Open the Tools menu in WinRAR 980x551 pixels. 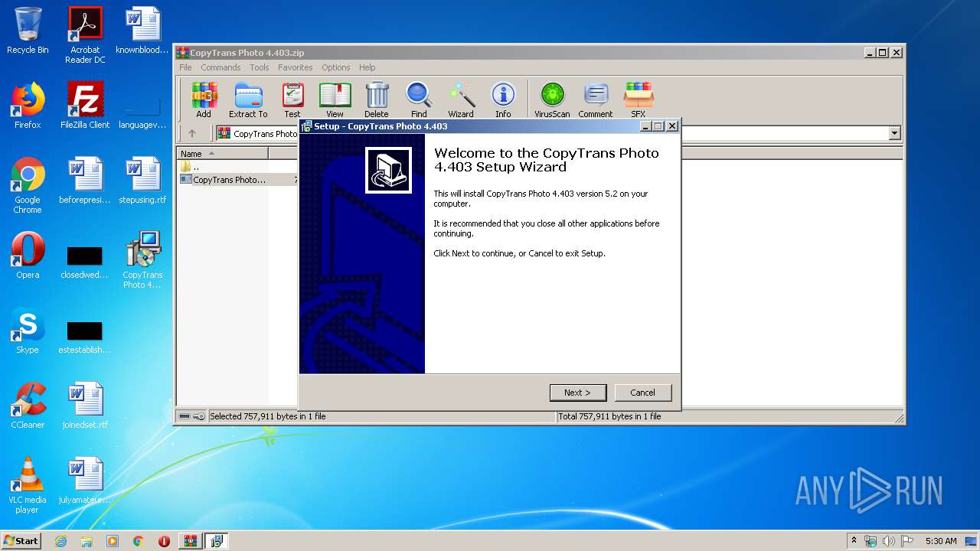pos(260,67)
